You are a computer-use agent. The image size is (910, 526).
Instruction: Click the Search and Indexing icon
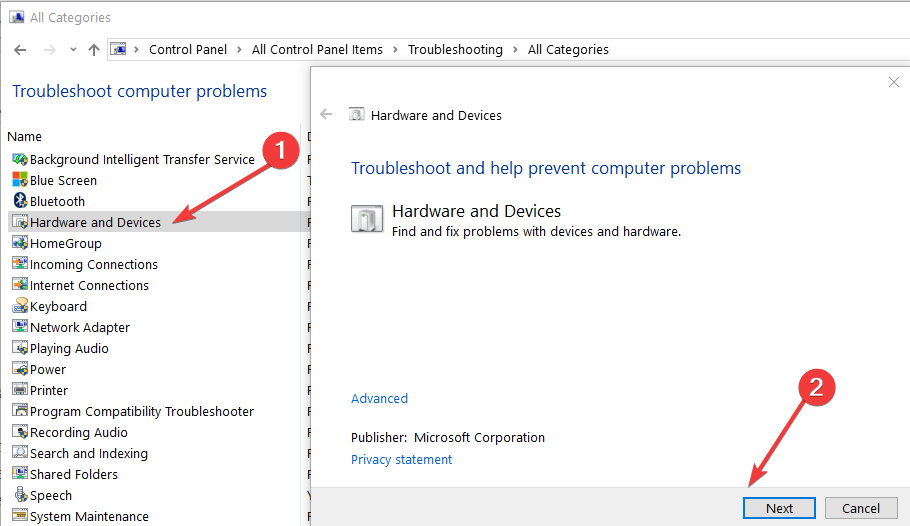(x=20, y=453)
